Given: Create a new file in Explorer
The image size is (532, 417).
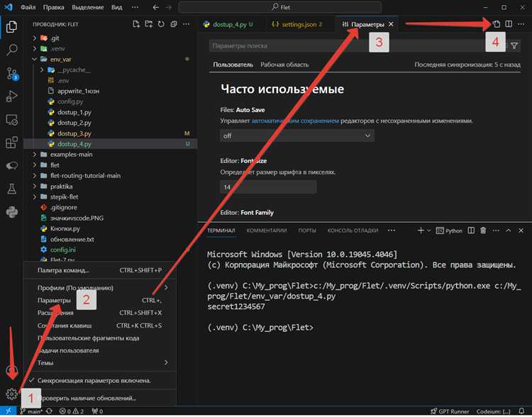Looking at the screenshot, I should tap(136, 24).
